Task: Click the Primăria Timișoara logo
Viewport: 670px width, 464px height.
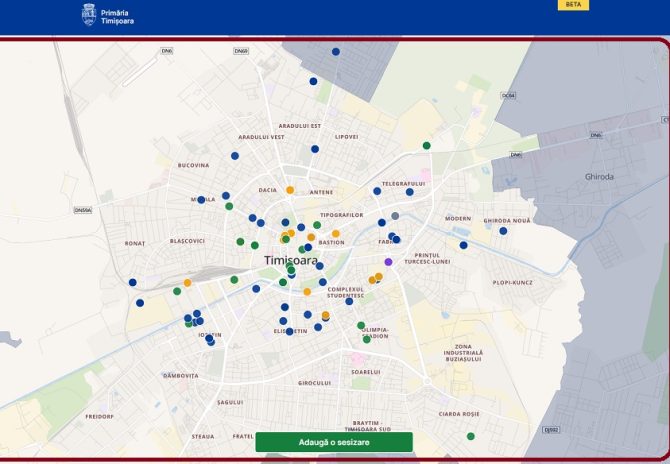Action: [x=107, y=15]
